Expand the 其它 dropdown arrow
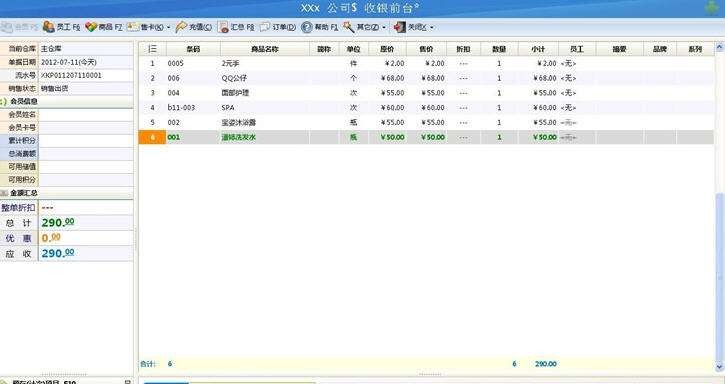 [x=384, y=28]
